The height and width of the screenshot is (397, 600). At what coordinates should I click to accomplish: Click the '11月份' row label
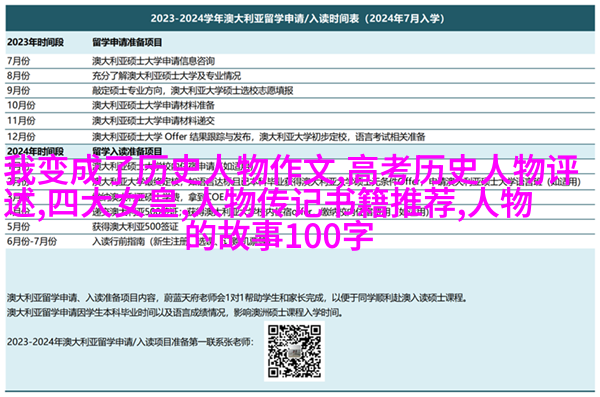[21, 121]
